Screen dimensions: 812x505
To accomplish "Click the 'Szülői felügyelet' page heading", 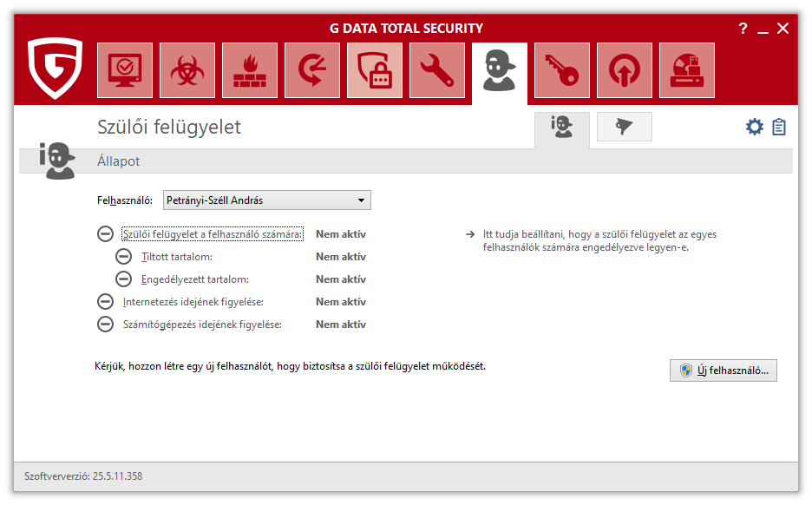I will (x=169, y=127).
